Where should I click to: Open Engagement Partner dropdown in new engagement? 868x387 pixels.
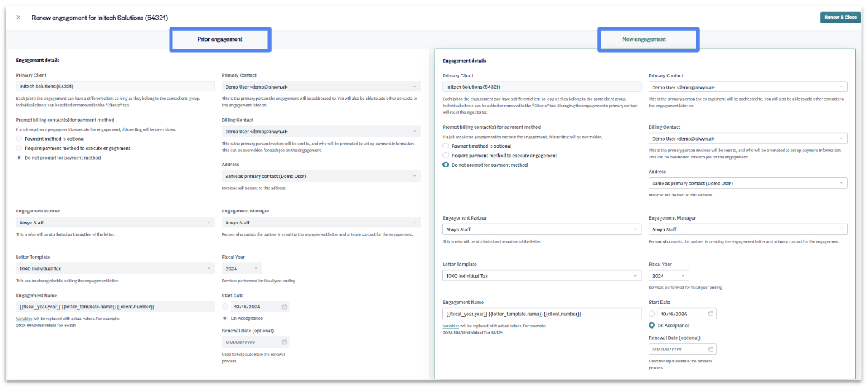[x=542, y=229]
